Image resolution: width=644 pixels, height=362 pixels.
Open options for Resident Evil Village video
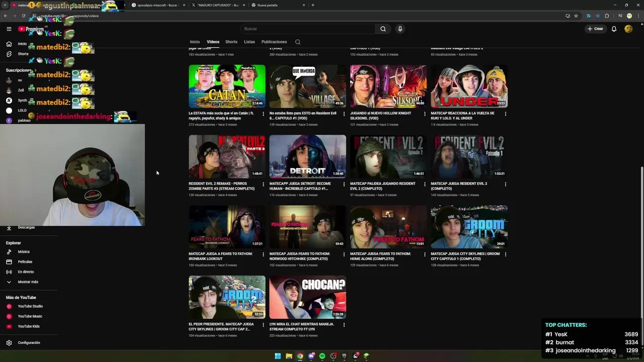tap(344, 114)
